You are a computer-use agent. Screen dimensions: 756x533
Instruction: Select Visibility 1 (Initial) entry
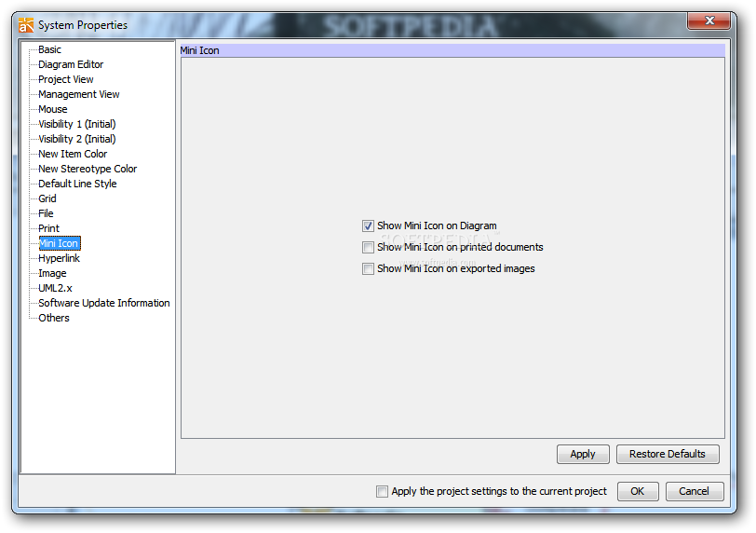click(77, 125)
